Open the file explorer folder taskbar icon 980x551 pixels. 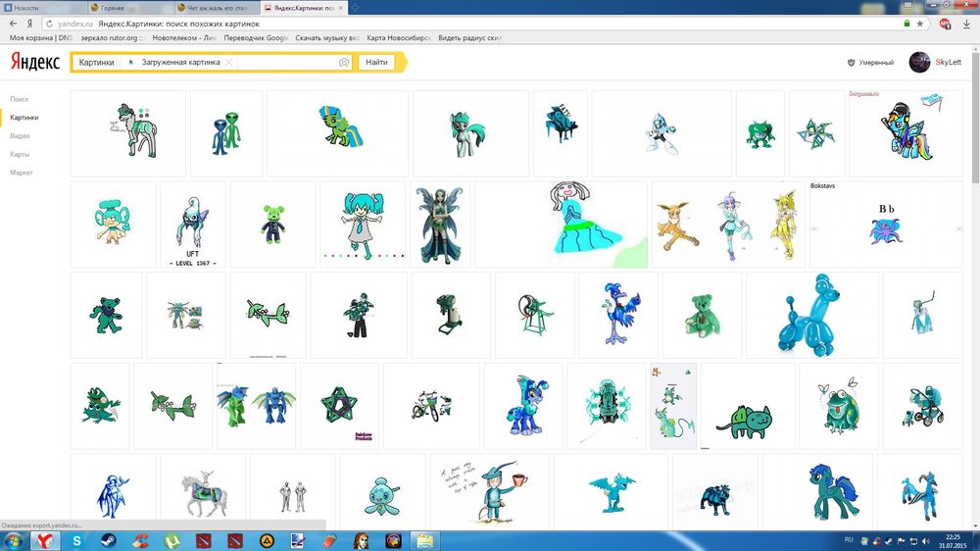[425, 541]
